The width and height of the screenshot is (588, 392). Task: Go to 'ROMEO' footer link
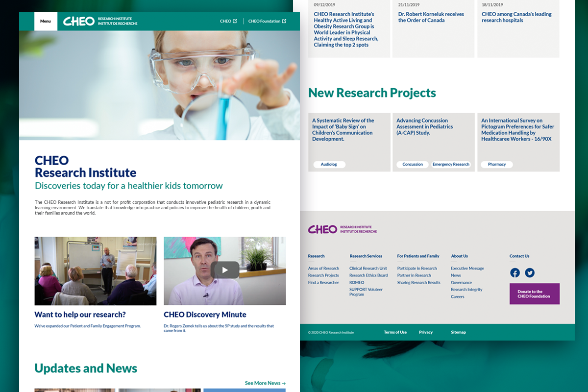pyautogui.click(x=357, y=283)
